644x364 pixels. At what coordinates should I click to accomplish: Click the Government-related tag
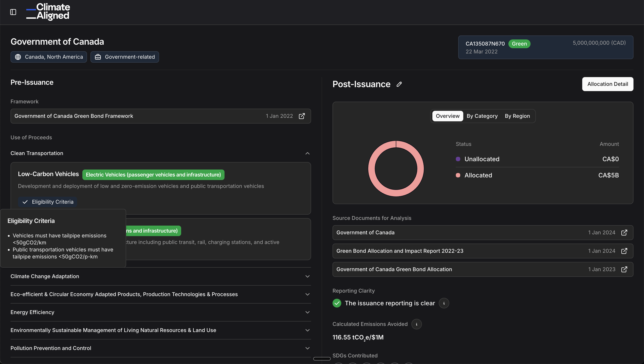[124, 57]
